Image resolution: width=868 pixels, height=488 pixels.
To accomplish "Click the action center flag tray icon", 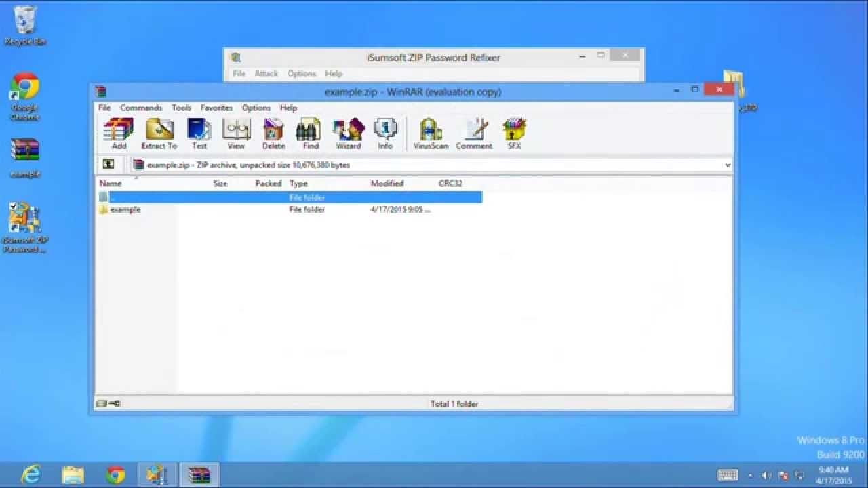I will (x=783, y=475).
